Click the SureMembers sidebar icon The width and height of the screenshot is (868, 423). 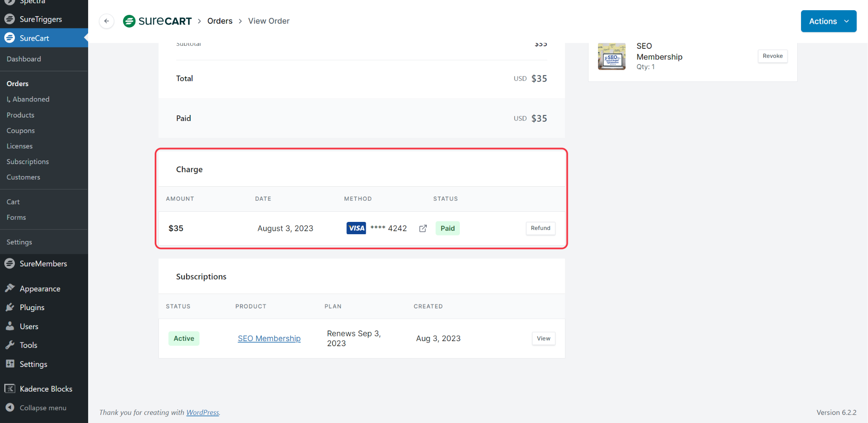[9, 263]
